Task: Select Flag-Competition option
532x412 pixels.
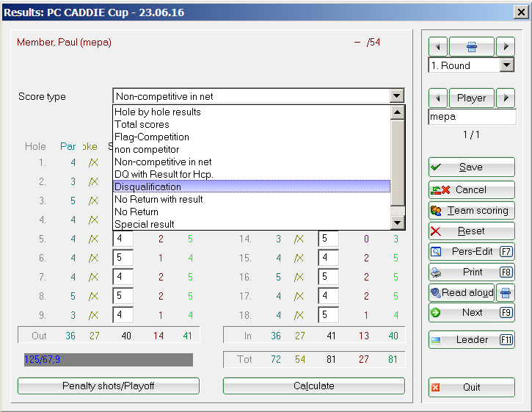Action: [x=252, y=137]
